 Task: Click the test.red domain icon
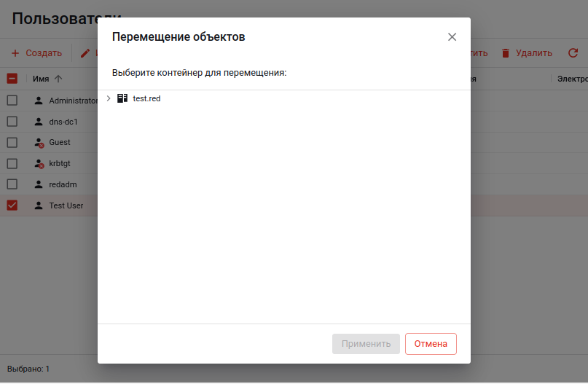click(122, 98)
